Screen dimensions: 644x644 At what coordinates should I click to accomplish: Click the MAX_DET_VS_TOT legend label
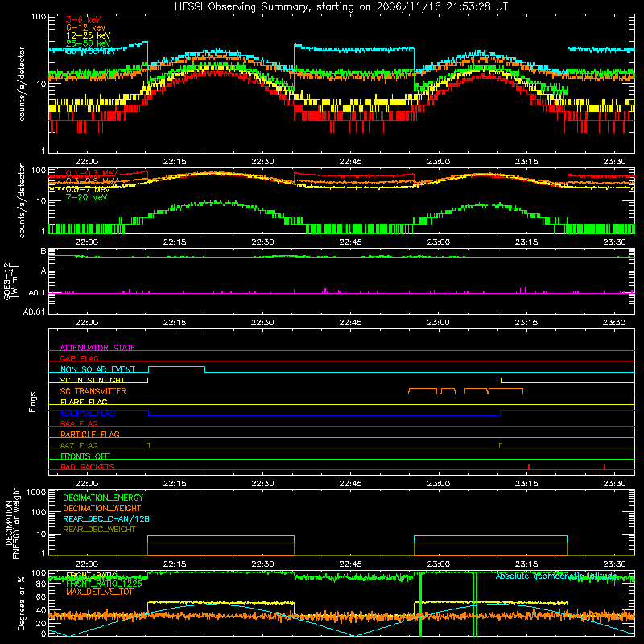[99, 592]
